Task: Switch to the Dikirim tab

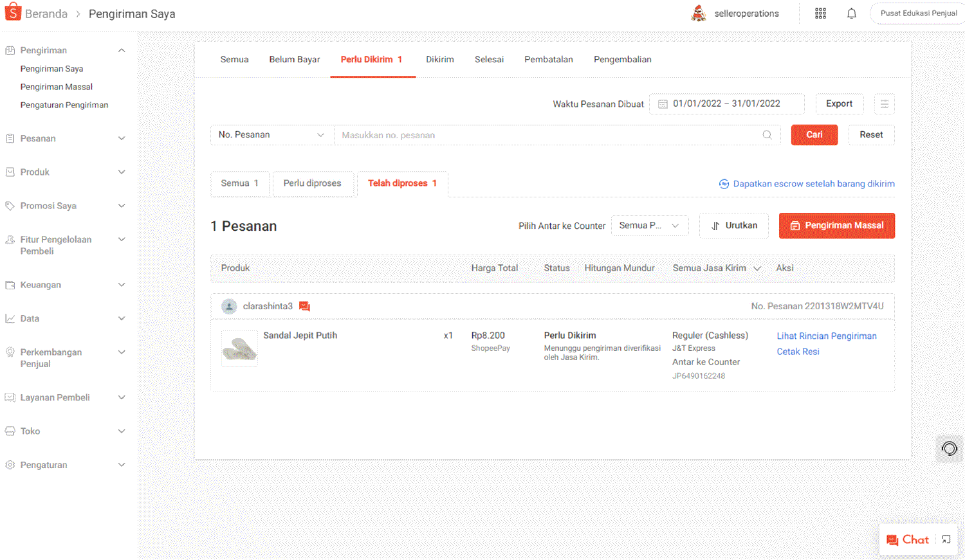Action: [x=439, y=59]
